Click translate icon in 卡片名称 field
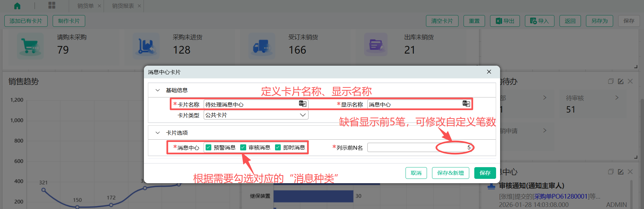 point(303,104)
